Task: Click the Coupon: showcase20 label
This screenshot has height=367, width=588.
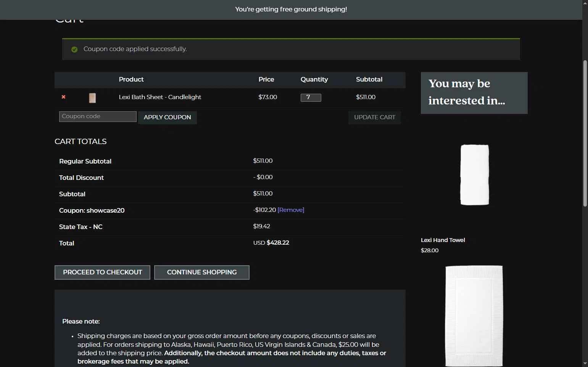Action: 92,210
